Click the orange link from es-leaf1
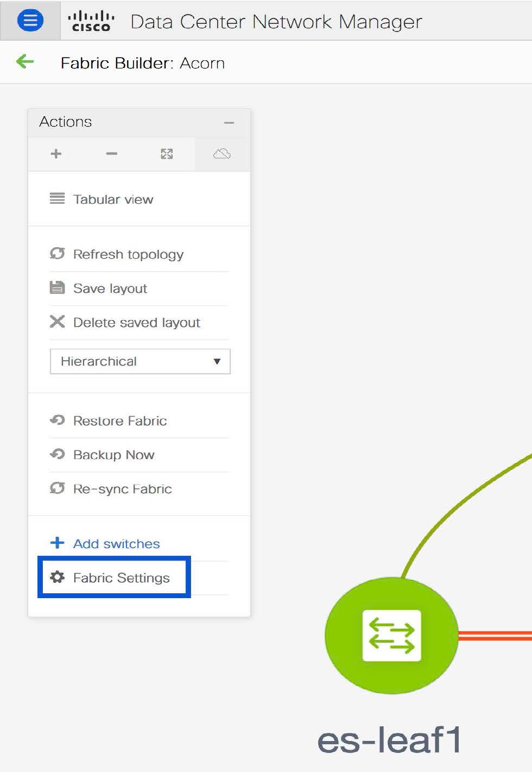This screenshot has width=532, height=772. point(495,636)
